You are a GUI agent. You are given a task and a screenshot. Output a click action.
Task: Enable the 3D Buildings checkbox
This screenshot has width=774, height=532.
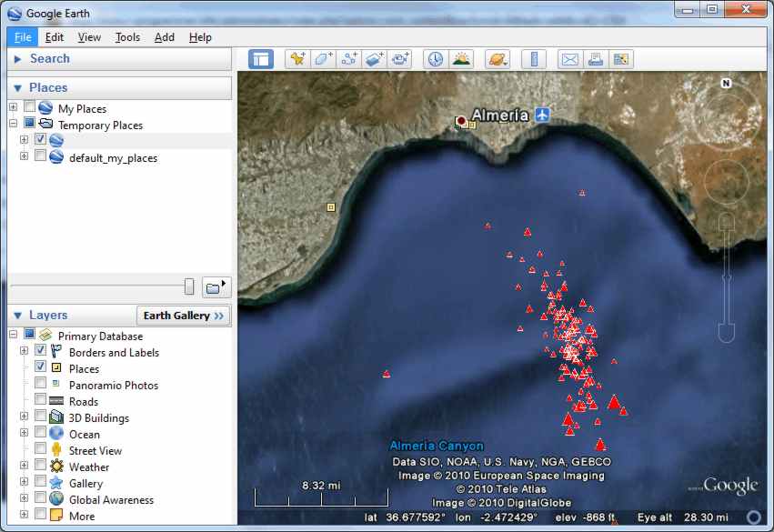tap(41, 416)
